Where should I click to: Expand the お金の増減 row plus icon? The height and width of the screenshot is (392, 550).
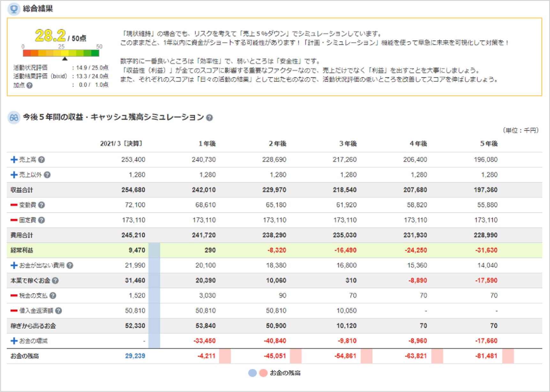click(14, 341)
